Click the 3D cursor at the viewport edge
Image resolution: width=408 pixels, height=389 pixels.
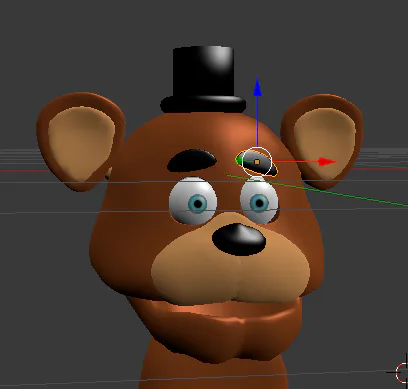pyautogui.click(x=402, y=371)
